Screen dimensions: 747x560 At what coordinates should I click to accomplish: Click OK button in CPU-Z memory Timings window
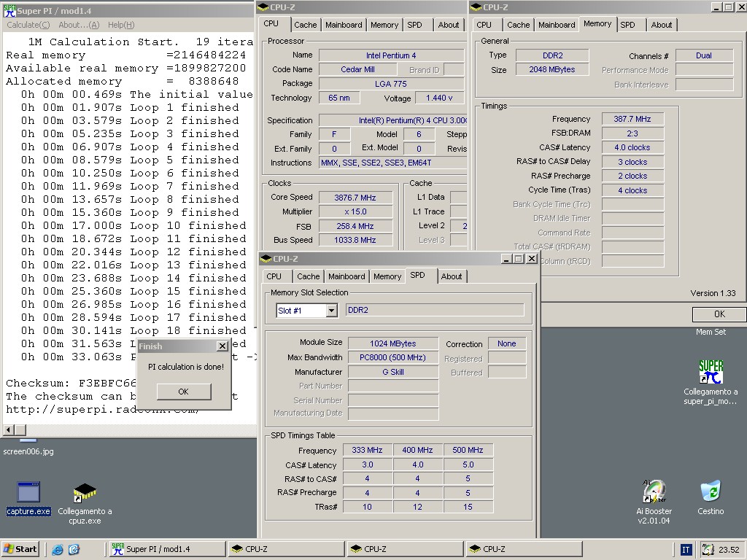719,314
